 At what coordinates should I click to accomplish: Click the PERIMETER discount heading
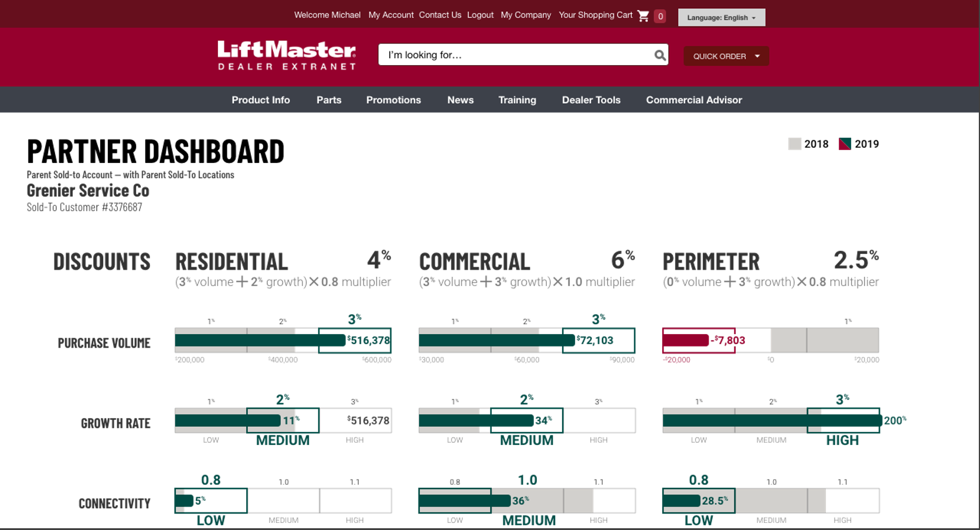711,261
